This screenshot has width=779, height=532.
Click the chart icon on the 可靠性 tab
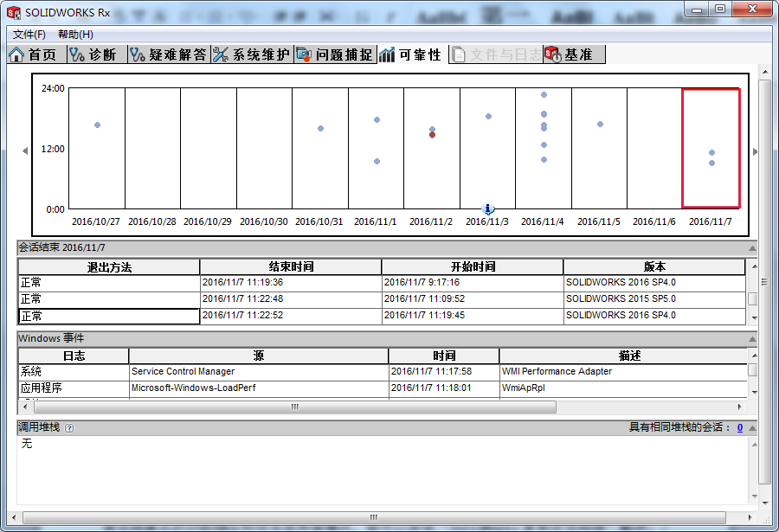point(387,54)
